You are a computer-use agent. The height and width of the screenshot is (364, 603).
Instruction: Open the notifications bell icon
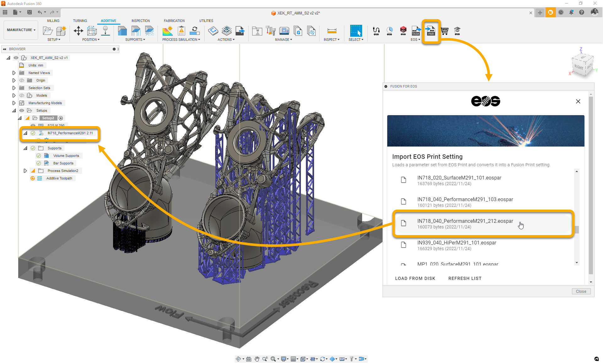tap(571, 13)
